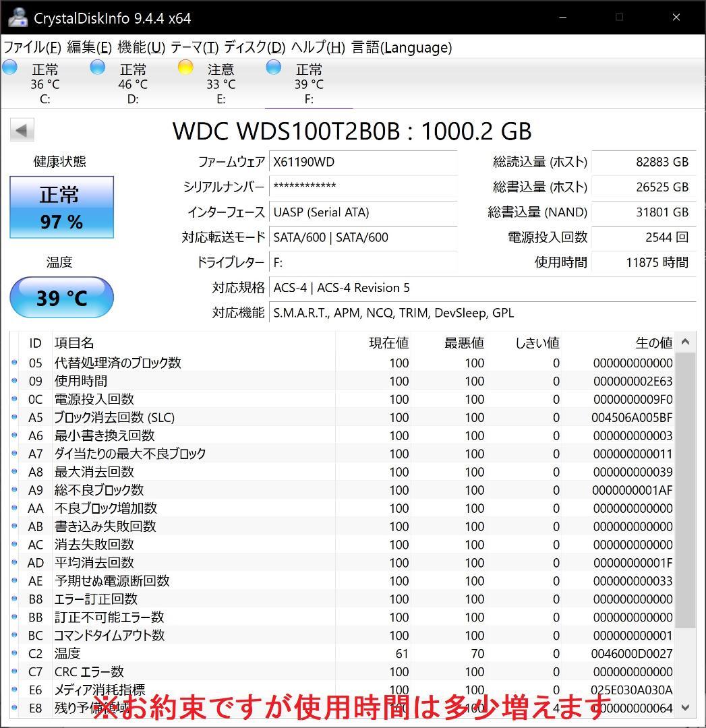Open the テーマ menu
The height and width of the screenshot is (728, 706).
[x=195, y=48]
